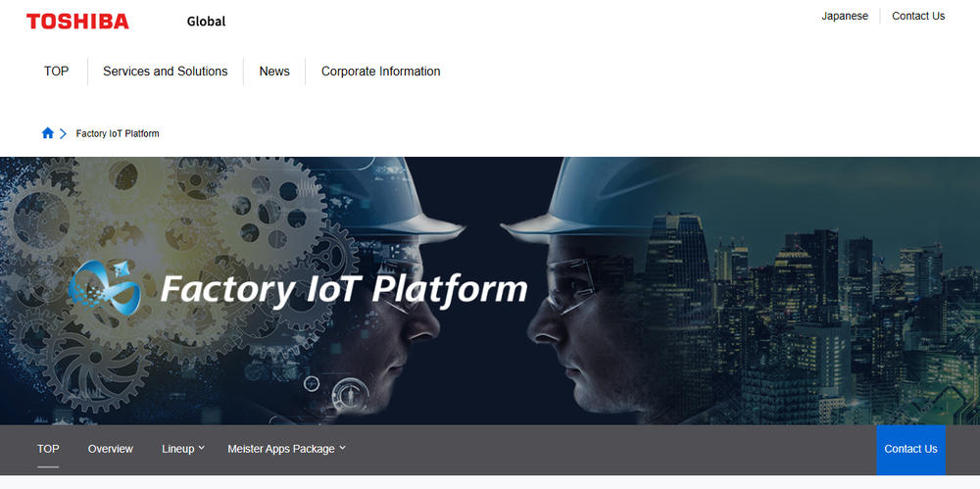The image size is (980, 489).
Task: Open Contact Us link in header
Action: [x=918, y=17]
